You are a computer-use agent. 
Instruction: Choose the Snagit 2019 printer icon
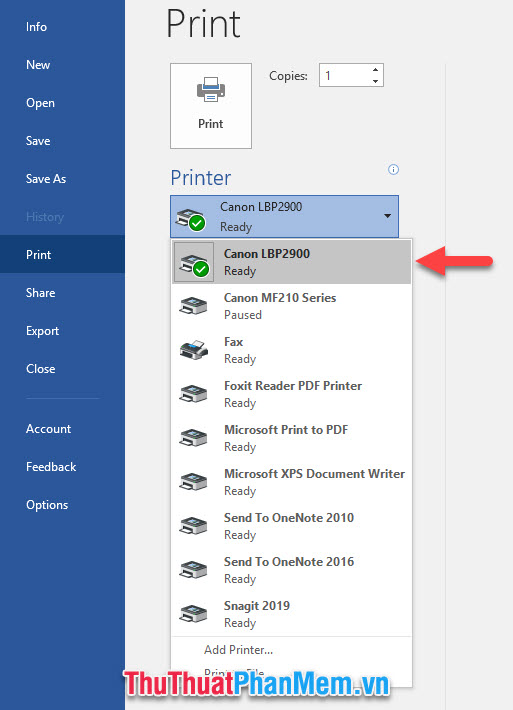click(193, 614)
